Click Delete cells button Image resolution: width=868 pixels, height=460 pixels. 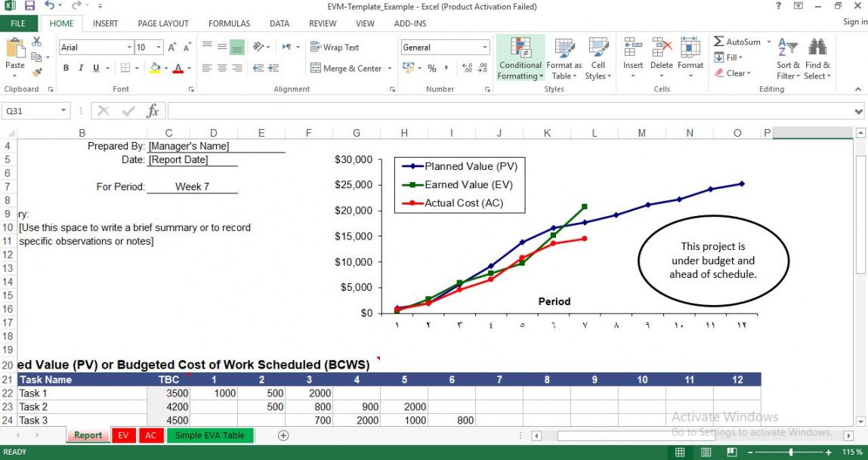[662, 59]
